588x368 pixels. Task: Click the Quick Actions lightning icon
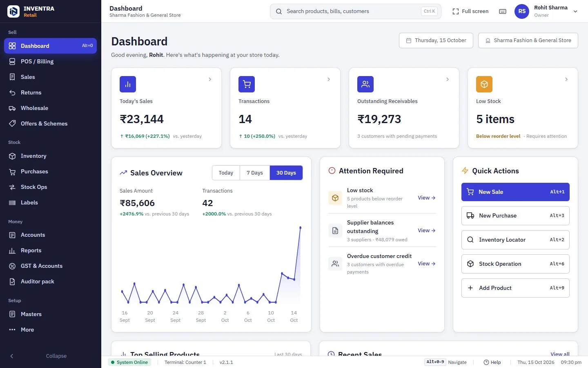pos(465,171)
